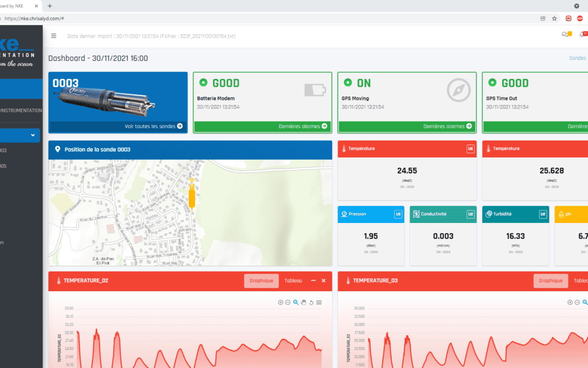Open the messages chat icon in the header
This screenshot has height=368, width=588.
566,34
